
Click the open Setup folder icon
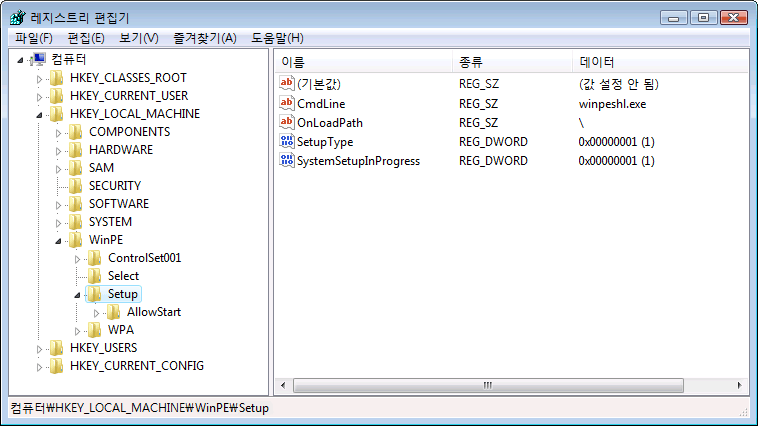point(94,294)
